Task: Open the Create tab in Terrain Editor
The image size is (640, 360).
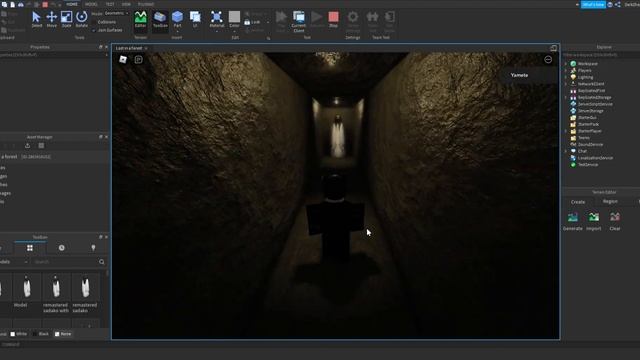Action: pyautogui.click(x=578, y=202)
